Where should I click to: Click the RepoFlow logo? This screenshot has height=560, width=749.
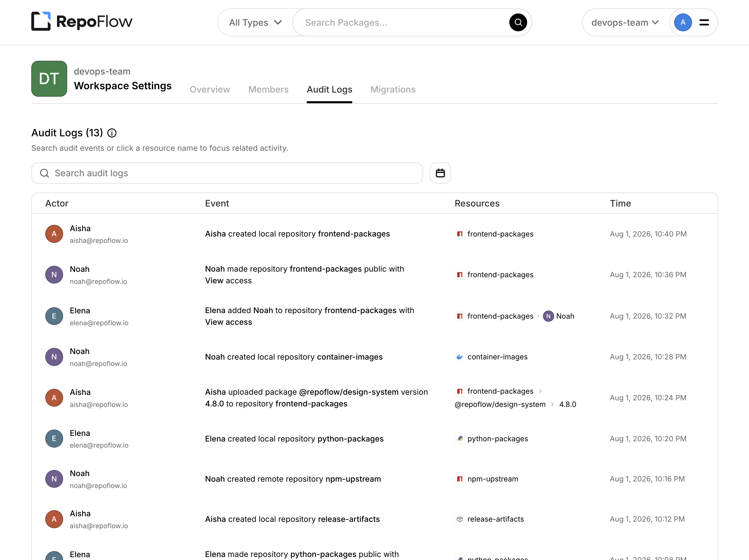82,22
